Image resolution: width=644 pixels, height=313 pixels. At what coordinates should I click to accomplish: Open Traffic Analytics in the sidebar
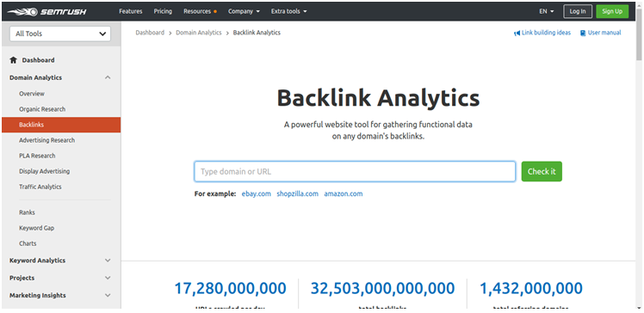point(40,187)
